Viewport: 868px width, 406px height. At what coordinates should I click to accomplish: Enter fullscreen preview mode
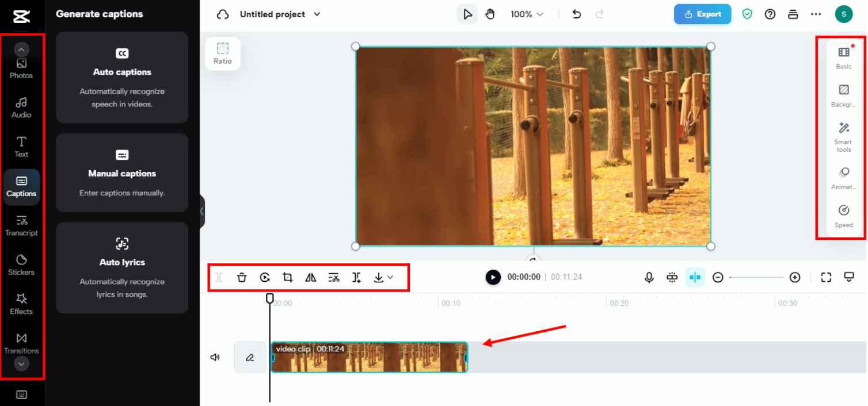tap(826, 278)
